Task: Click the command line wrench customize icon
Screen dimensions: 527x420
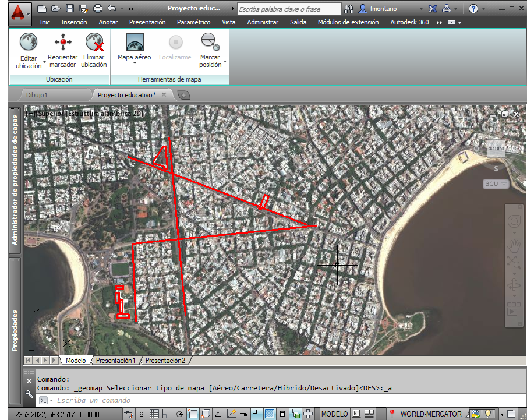Action: click(x=29, y=394)
